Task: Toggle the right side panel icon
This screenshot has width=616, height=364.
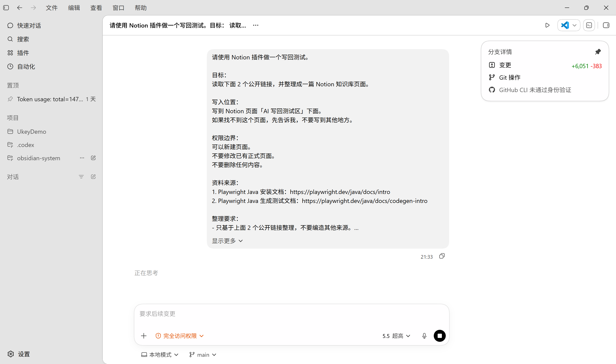Action: (606, 25)
